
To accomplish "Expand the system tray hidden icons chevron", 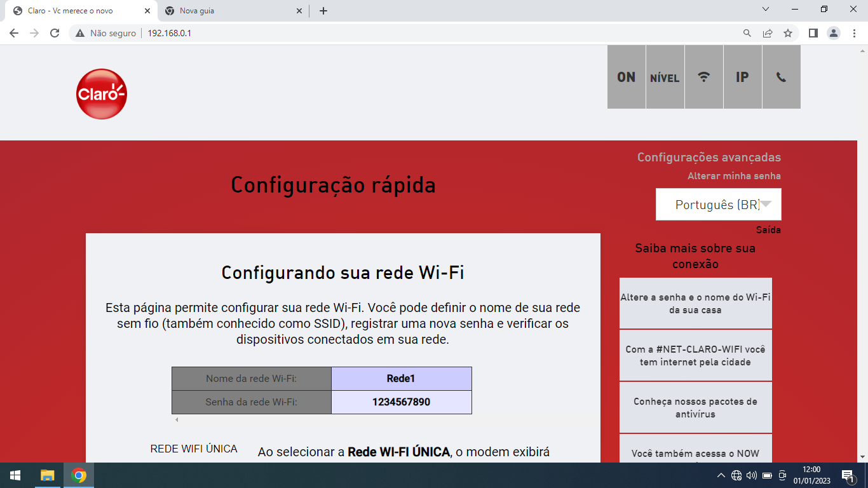I will [721, 475].
